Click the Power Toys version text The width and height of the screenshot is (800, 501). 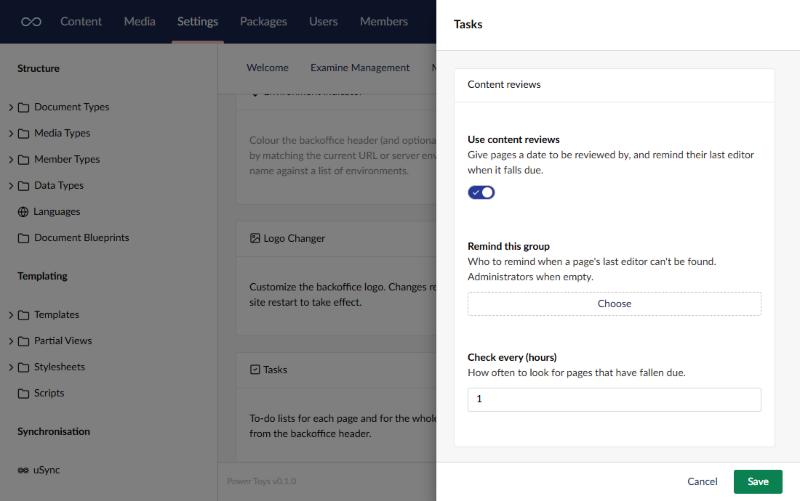coord(261,481)
